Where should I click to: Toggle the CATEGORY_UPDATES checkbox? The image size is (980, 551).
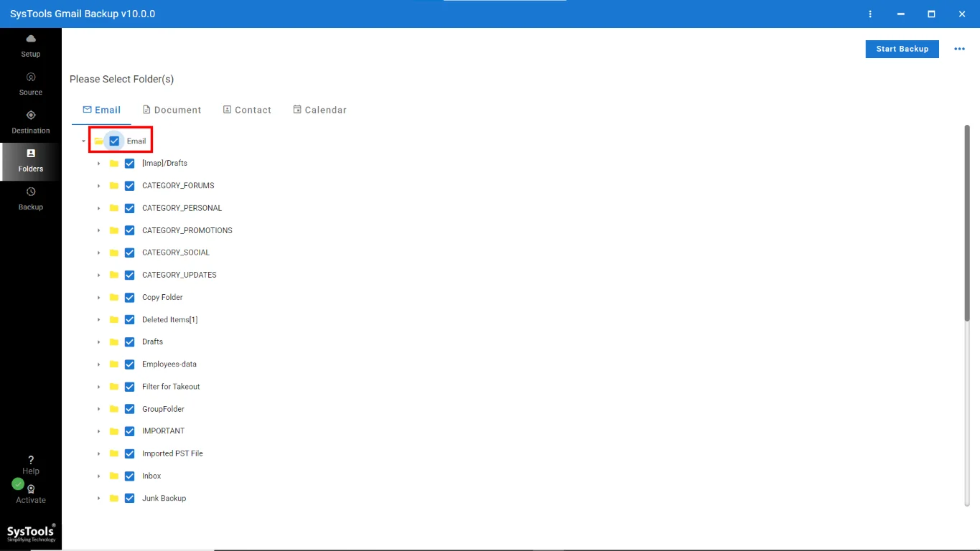tap(130, 275)
